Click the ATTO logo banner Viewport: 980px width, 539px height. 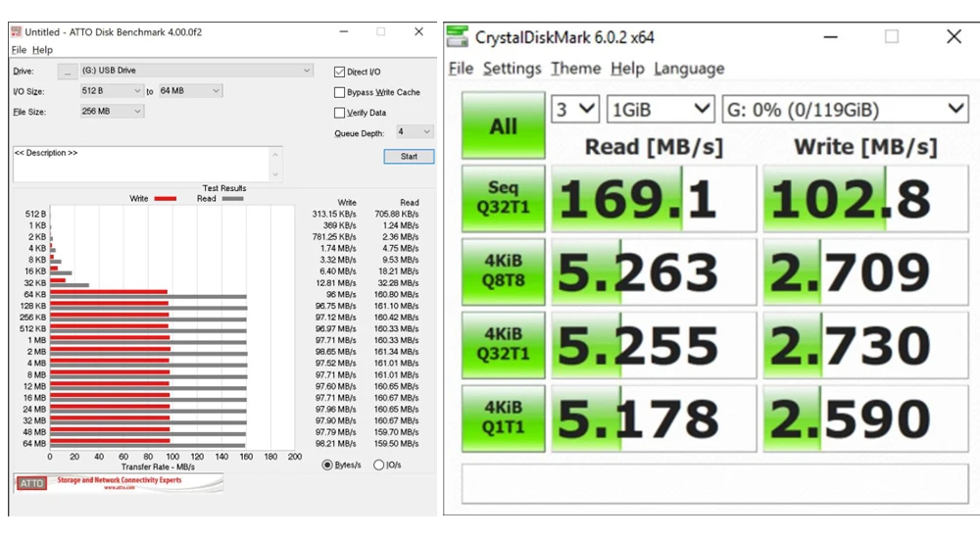tap(119, 483)
